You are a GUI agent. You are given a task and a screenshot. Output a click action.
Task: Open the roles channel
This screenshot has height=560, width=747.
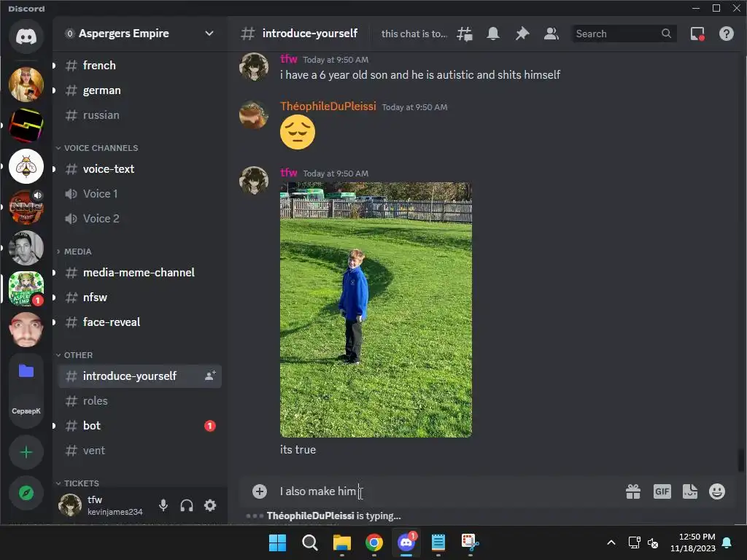tap(139, 401)
